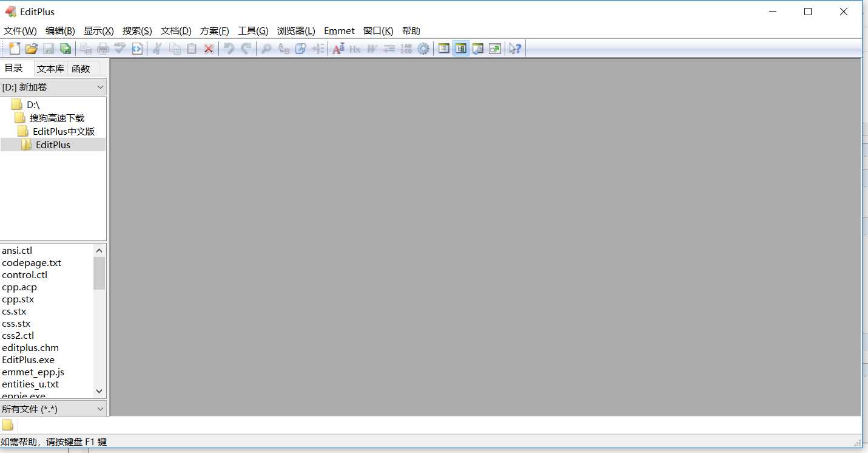Open the 窗口(K) menu
The width and height of the screenshot is (868, 453).
point(378,31)
